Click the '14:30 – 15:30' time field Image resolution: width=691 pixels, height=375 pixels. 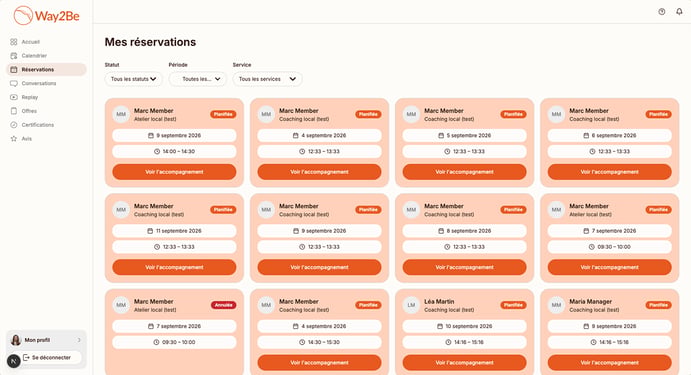[319, 342]
